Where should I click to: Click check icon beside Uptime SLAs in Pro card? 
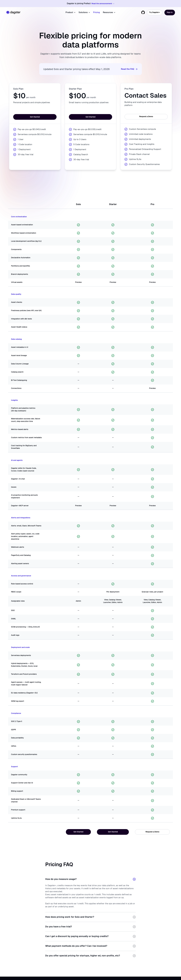click(x=126, y=159)
